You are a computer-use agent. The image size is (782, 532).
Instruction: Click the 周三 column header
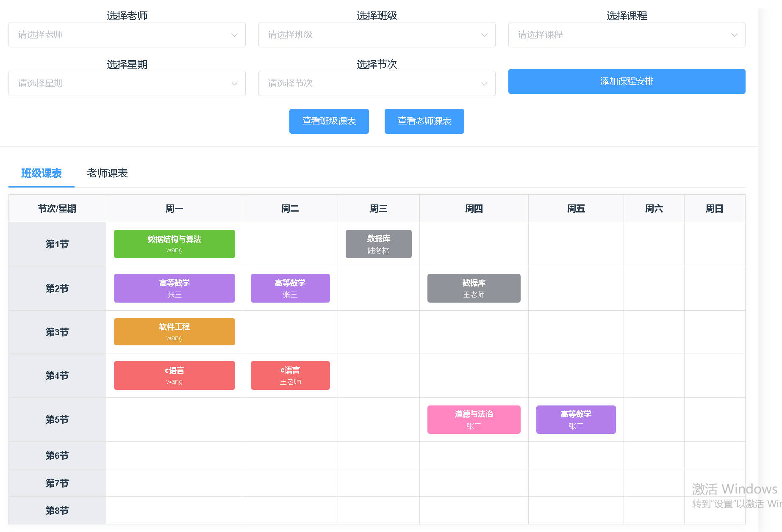(378, 209)
